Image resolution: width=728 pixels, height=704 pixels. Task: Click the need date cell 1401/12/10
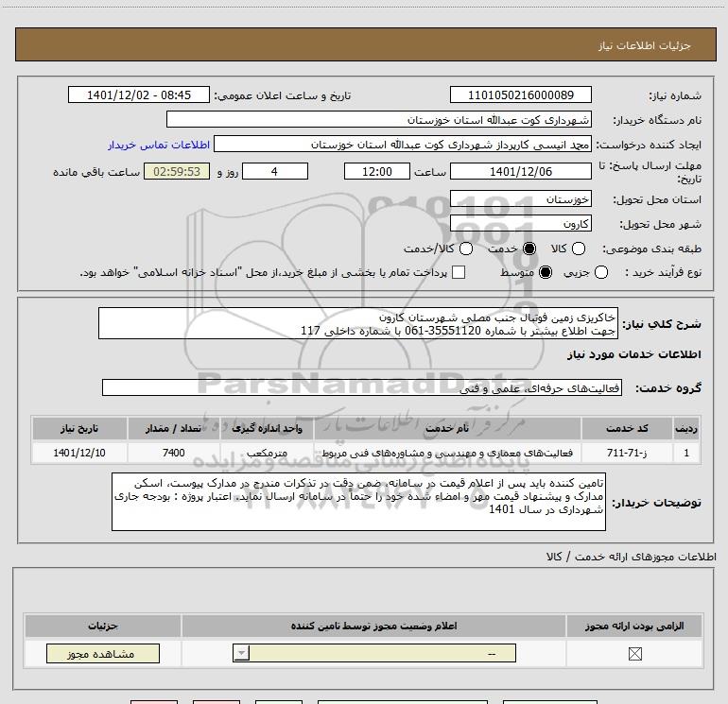click(x=79, y=453)
